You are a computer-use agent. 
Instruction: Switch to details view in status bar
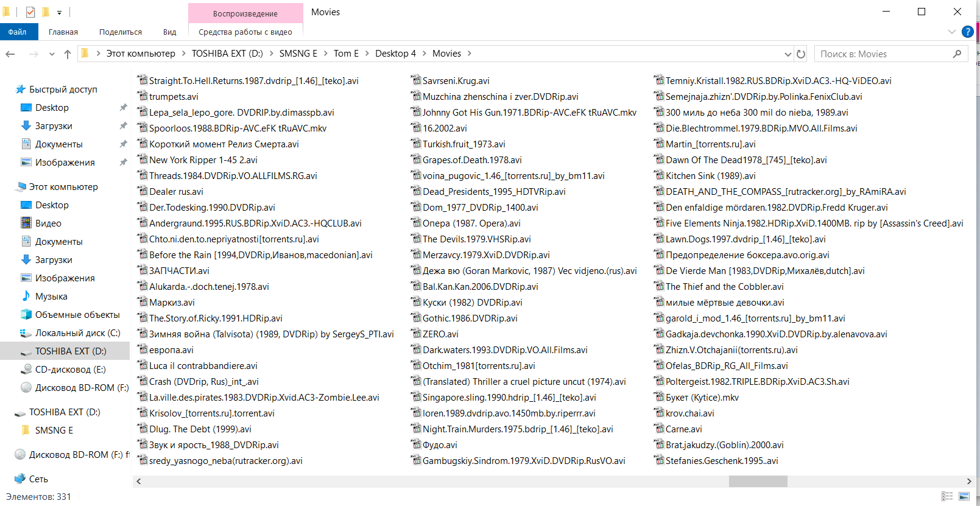(x=947, y=497)
